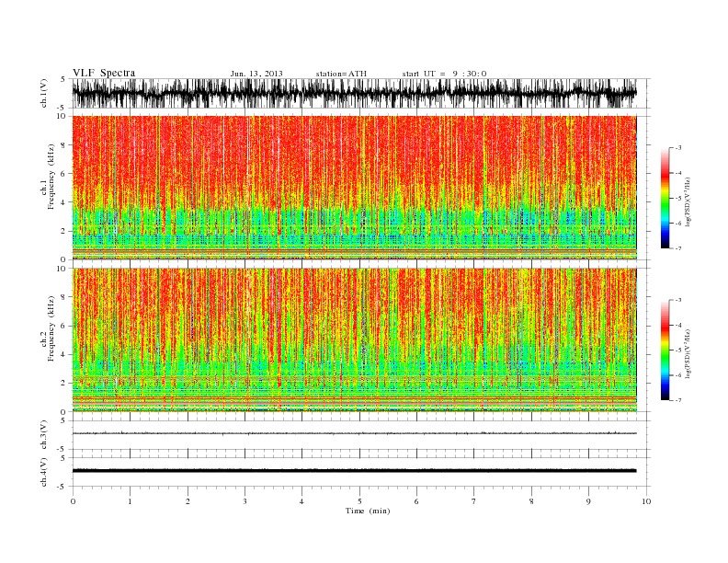Click the 7 tick on time axis

[474, 501]
